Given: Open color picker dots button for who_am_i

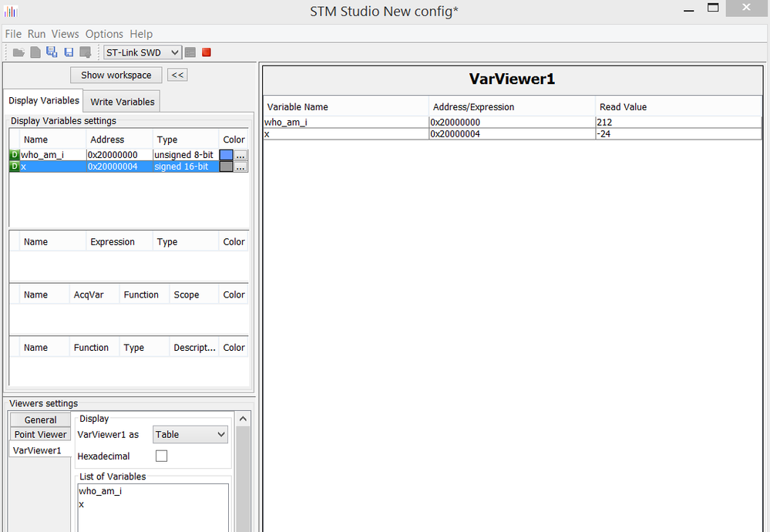Looking at the screenshot, I should tap(240, 155).
